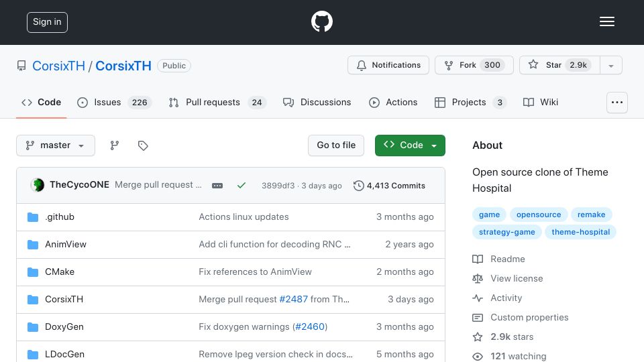Open 'Actions linux updates' commit message
The width and height of the screenshot is (644, 362).
coord(244,217)
